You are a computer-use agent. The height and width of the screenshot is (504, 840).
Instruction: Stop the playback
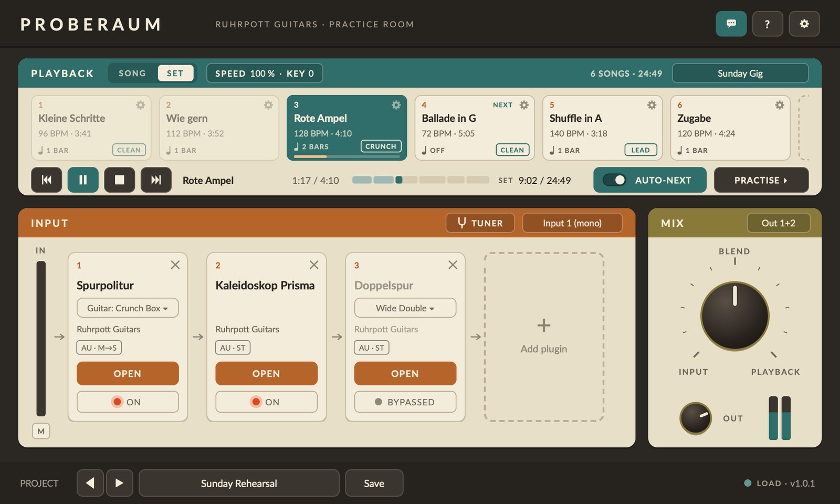point(119,180)
